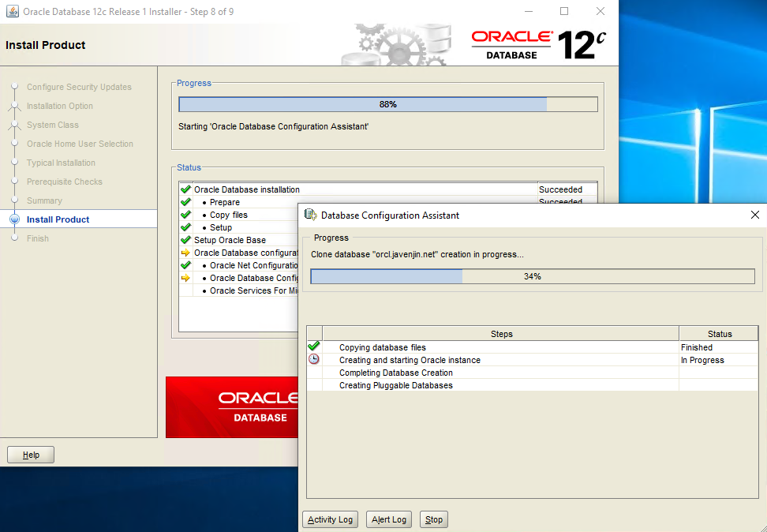
Task: Click green checkmark next to Setup
Action: (185, 227)
